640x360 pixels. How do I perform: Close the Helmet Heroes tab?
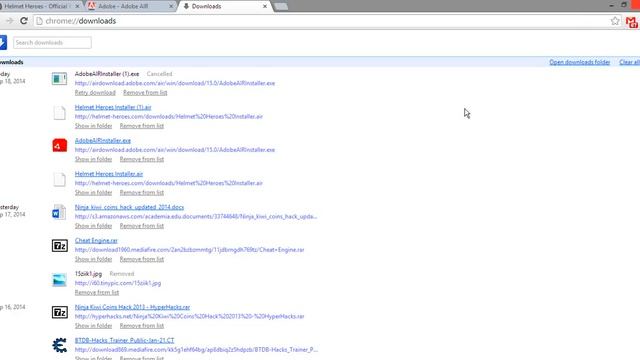pos(77,6)
